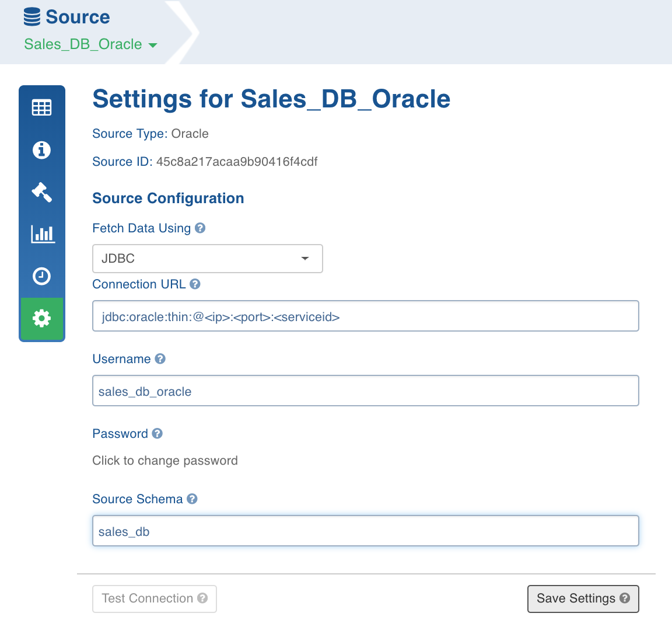This screenshot has width=672, height=634.
Task: Click help icon next to Source Schema
Action: (x=192, y=499)
